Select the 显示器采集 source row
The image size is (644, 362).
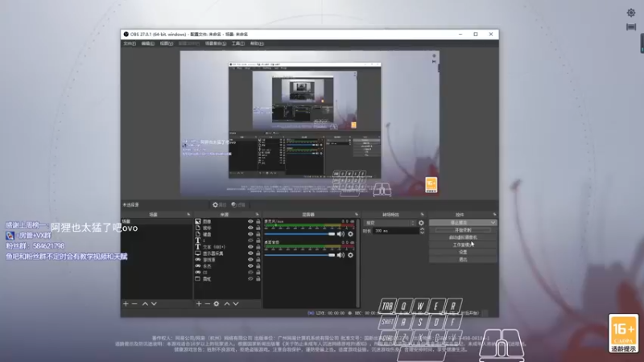pos(227,253)
